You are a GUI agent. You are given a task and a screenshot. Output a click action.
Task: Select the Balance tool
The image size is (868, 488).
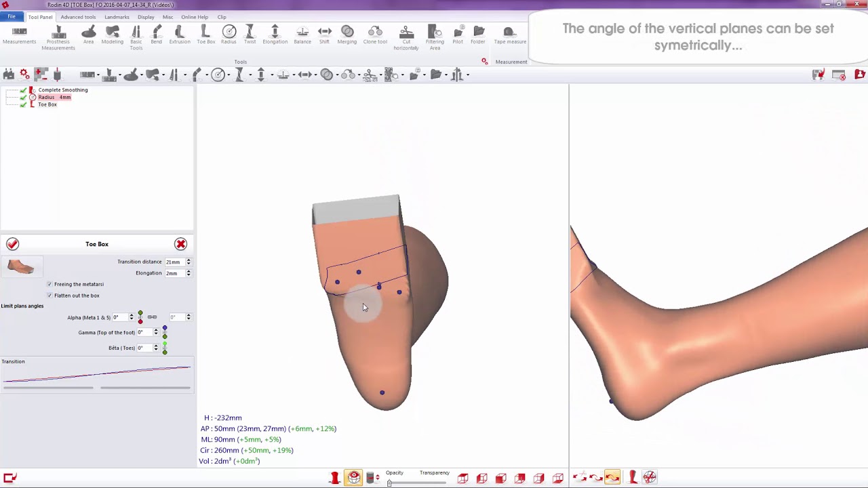click(302, 36)
